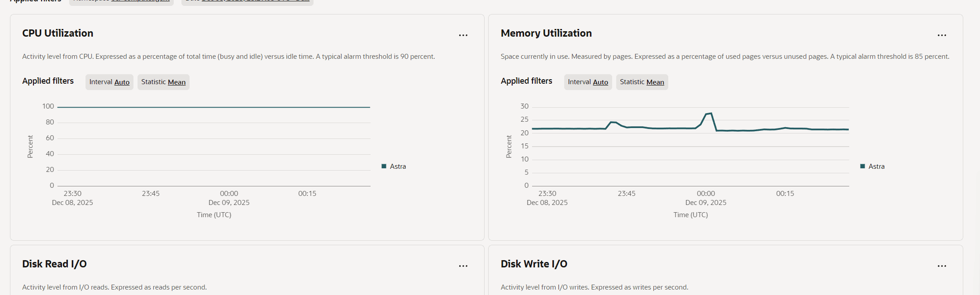Click the CPU Utilization panel title

pos(57,33)
